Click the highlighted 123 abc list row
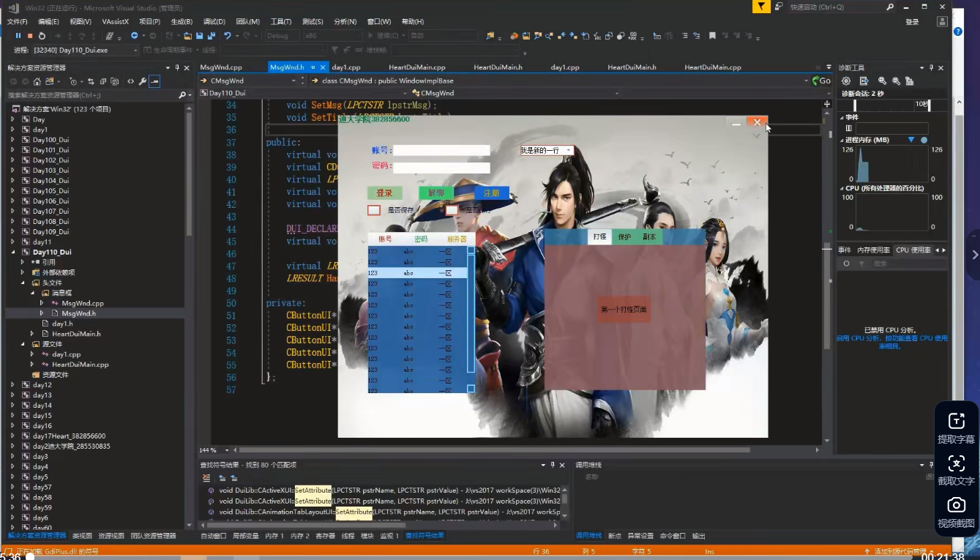This screenshot has width=980, height=560. point(418,272)
